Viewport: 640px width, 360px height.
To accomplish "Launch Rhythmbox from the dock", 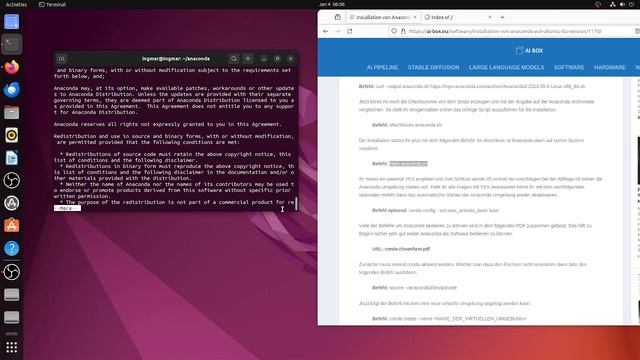I will [11, 135].
